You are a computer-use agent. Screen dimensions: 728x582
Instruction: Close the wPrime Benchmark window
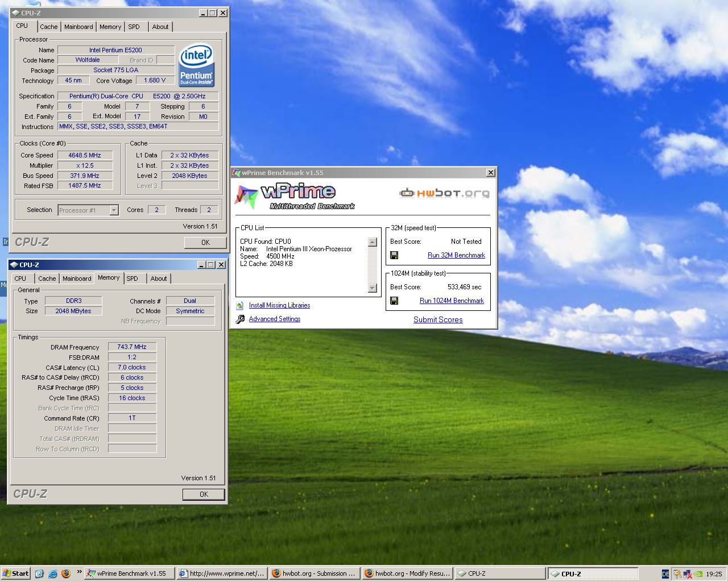491,173
